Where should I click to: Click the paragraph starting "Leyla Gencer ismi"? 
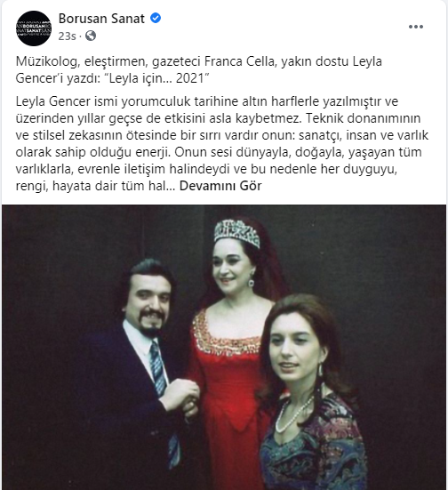point(222,144)
